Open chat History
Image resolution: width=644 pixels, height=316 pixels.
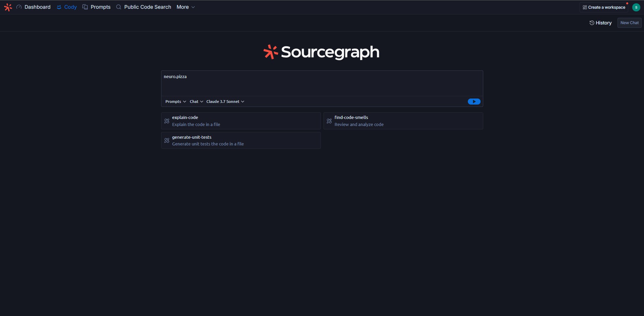coord(601,23)
